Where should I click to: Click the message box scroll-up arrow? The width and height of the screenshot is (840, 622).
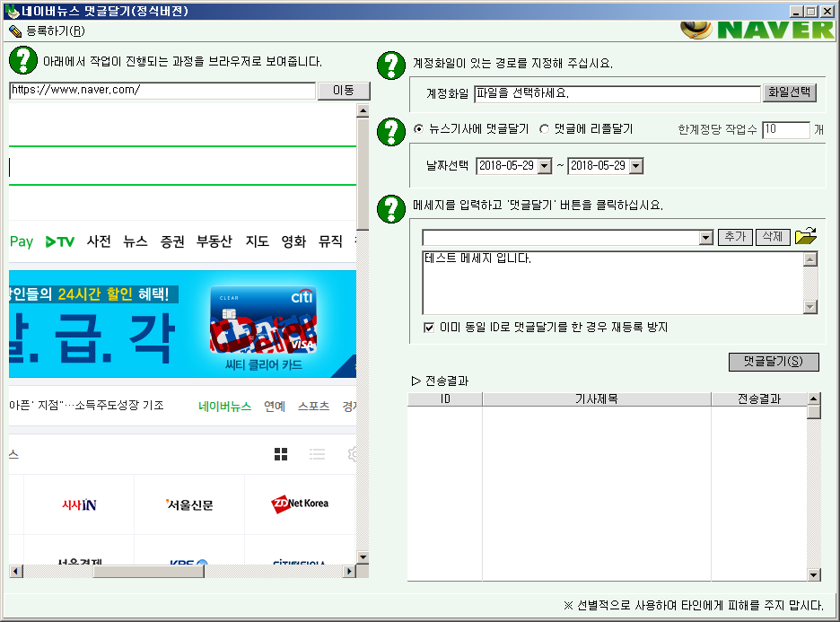[810, 259]
